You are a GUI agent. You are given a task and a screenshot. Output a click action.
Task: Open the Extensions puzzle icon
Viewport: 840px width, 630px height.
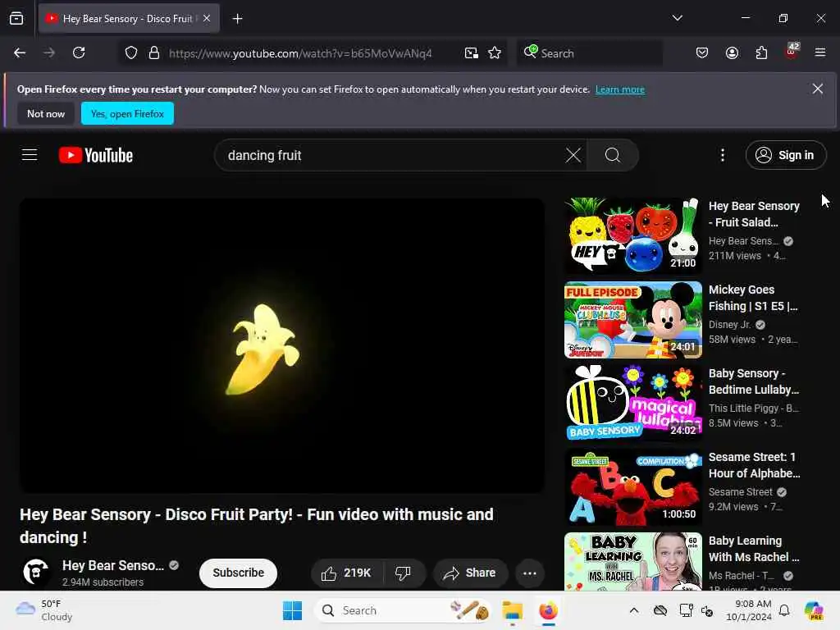pyautogui.click(x=761, y=52)
